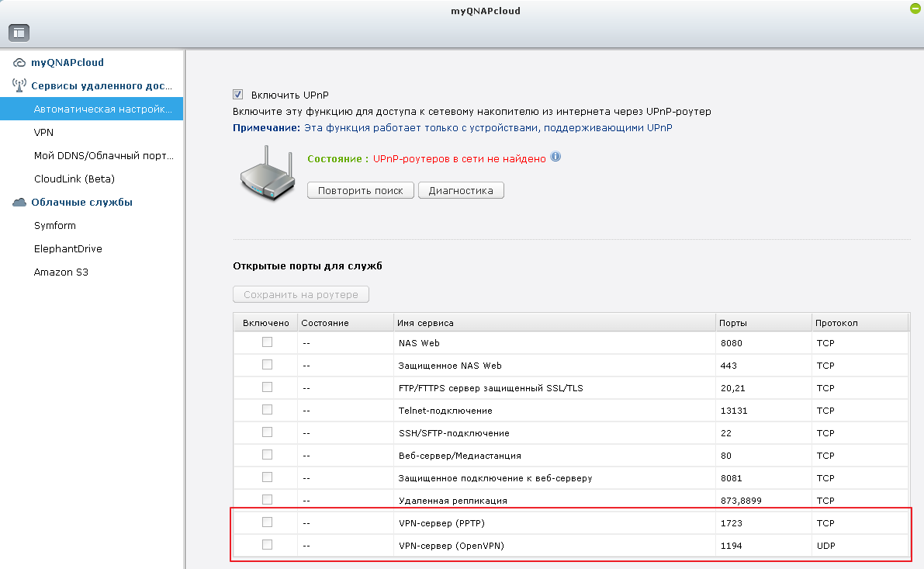Viewport: 924px width, 569px height.
Task: Click Сохранить на роутере button
Action: click(301, 294)
